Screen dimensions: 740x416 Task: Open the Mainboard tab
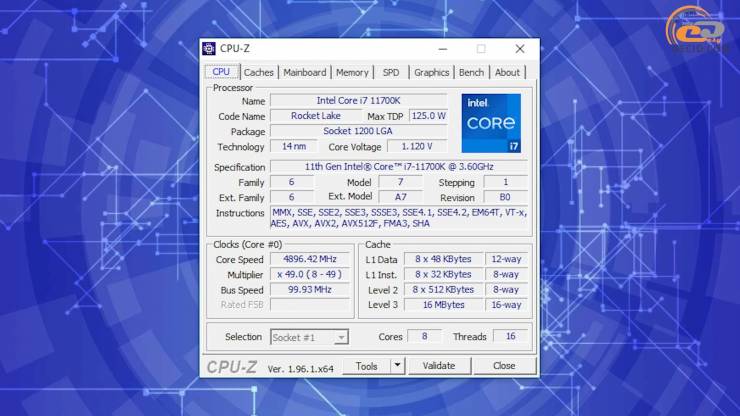[304, 73]
